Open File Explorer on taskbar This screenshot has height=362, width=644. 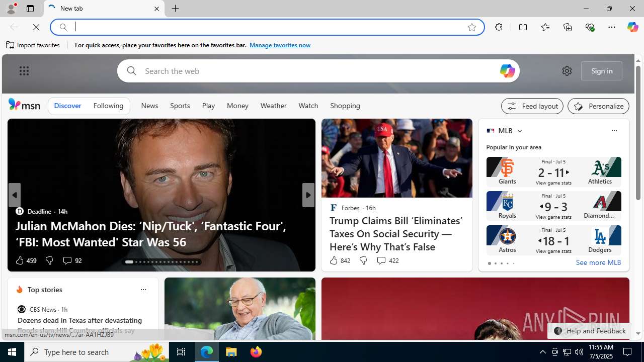(231, 352)
